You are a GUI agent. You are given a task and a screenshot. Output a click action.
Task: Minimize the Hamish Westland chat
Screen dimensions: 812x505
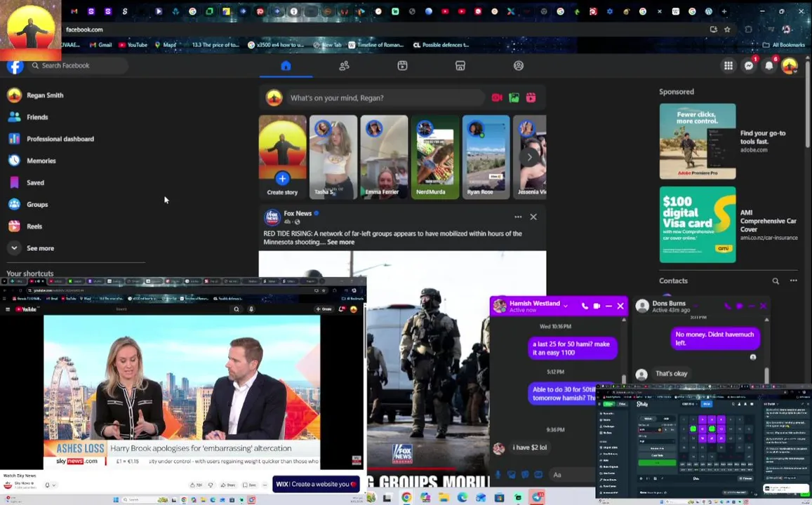pyautogui.click(x=608, y=306)
